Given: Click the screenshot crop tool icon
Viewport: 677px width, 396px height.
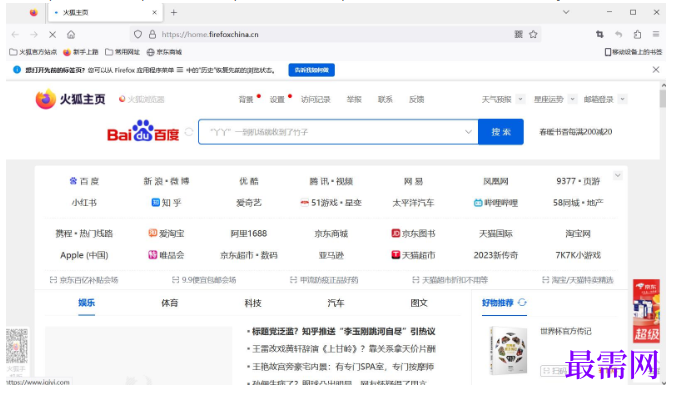Looking at the screenshot, I should (x=600, y=34).
